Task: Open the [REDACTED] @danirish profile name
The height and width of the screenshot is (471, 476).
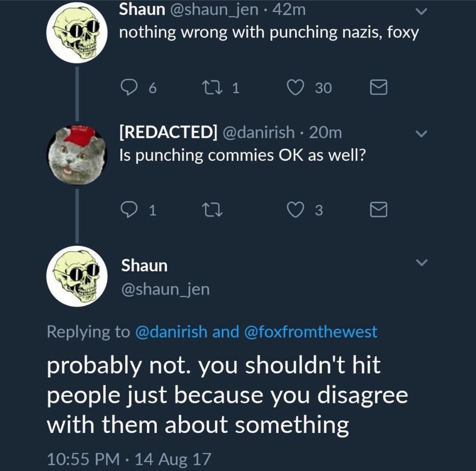Action: [168, 132]
